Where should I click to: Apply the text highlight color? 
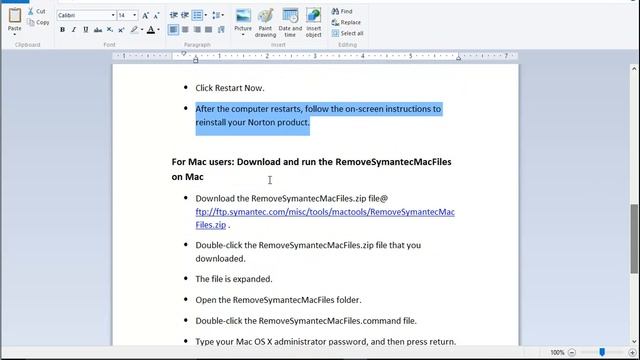(134, 29)
